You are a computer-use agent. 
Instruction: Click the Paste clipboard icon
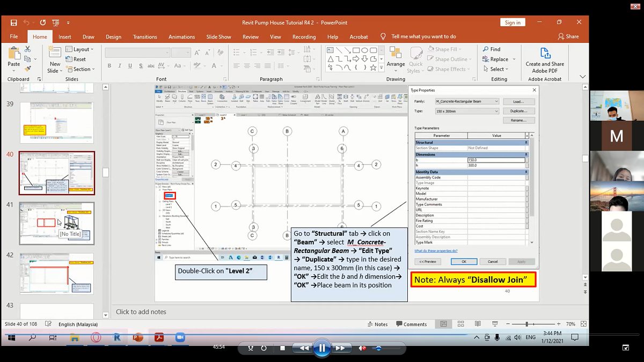click(x=14, y=53)
